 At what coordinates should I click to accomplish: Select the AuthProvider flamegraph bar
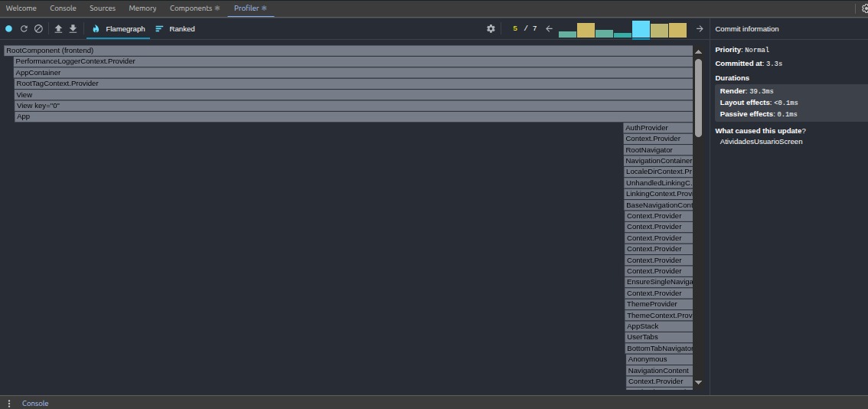point(658,128)
